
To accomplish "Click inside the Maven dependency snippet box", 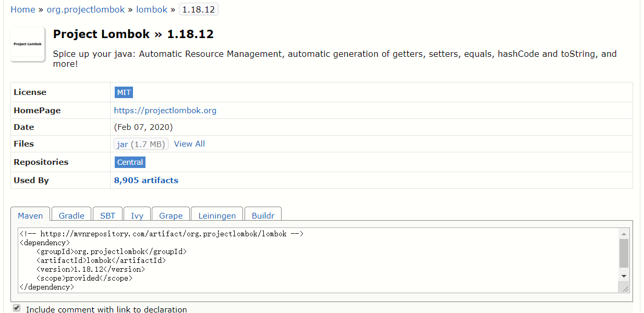I will (313, 261).
